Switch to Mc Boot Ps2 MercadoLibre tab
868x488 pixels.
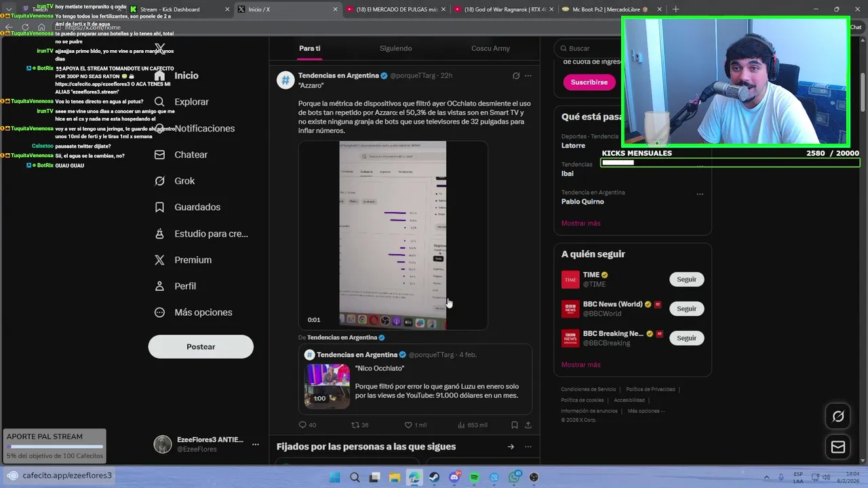610,9
